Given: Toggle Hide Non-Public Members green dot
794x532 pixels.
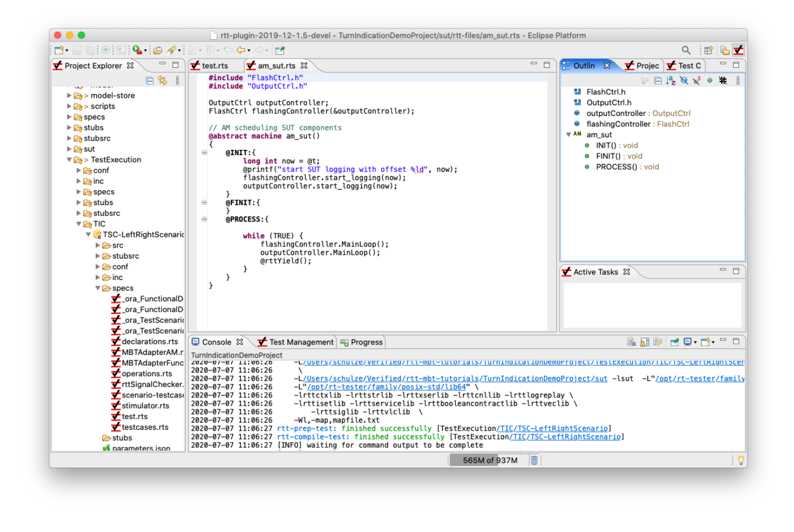Looking at the screenshot, I should pyautogui.click(x=710, y=80).
